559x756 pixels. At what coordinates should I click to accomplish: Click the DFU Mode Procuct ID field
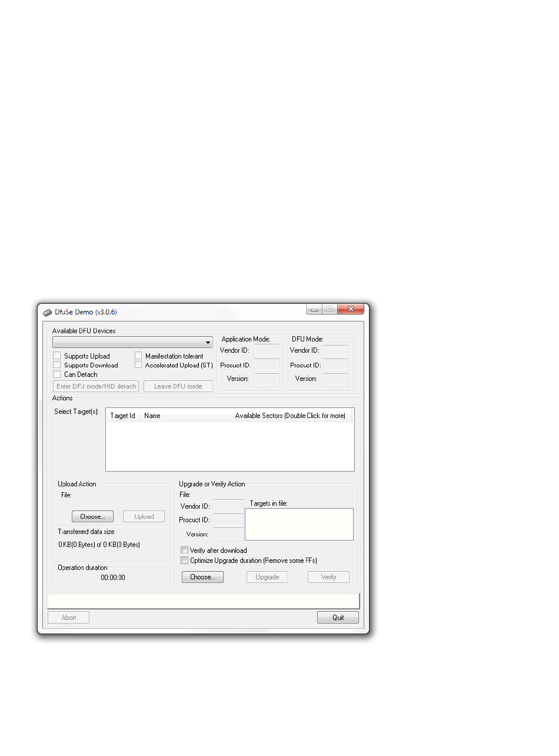335,365
